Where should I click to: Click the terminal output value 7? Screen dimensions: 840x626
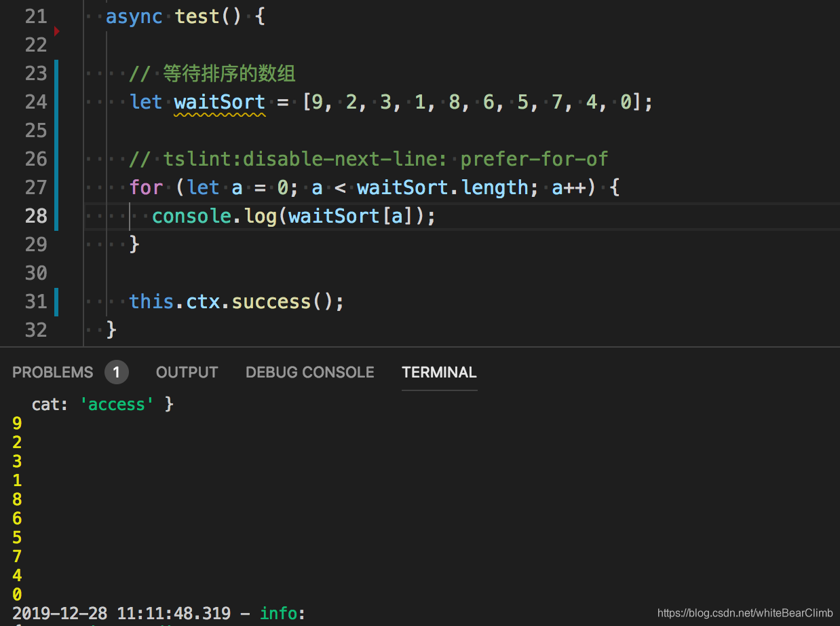(x=17, y=556)
